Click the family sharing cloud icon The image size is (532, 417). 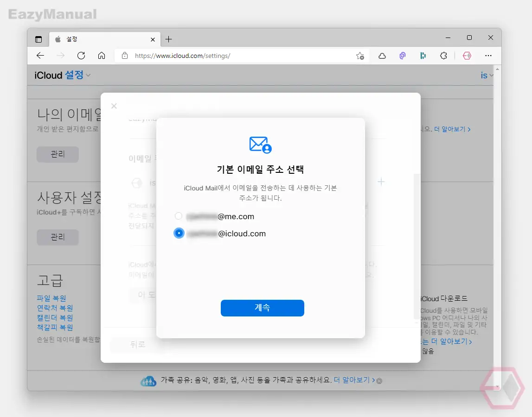coord(148,381)
